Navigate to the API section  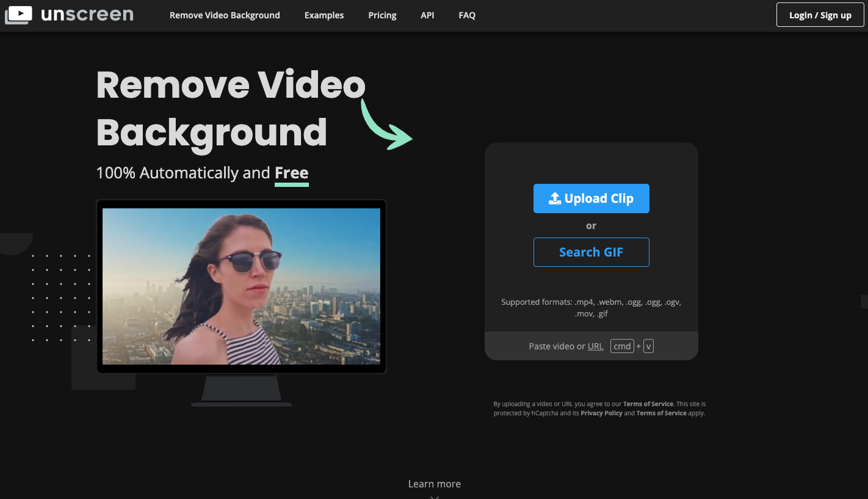point(427,15)
